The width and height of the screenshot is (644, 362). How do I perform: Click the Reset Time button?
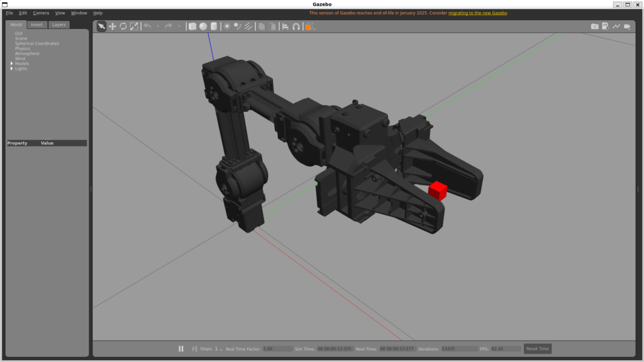(537, 349)
